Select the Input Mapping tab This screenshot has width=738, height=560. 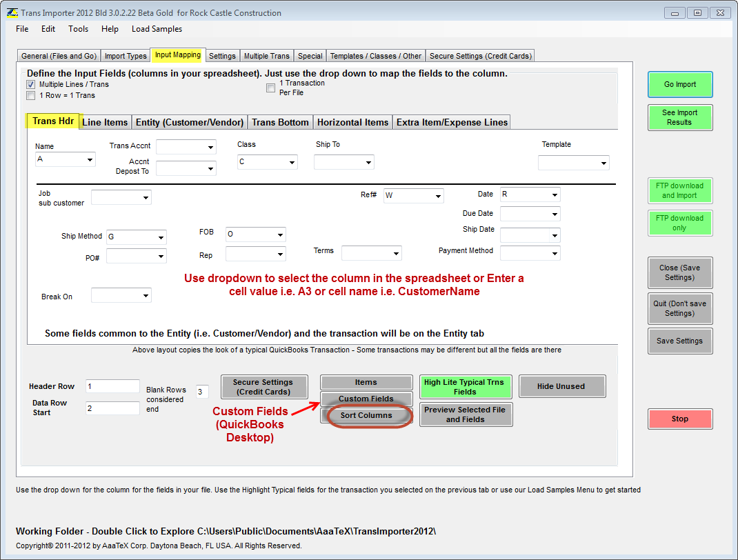pyautogui.click(x=178, y=55)
